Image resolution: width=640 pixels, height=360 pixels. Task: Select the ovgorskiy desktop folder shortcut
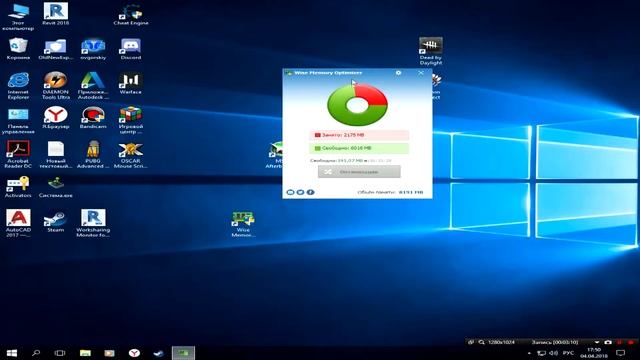(x=93, y=50)
